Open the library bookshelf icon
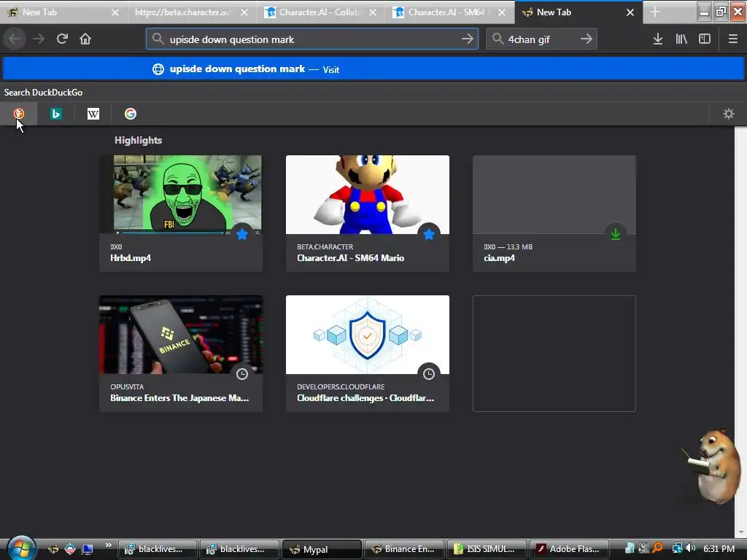Viewport: 747px width, 560px height. [x=681, y=39]
